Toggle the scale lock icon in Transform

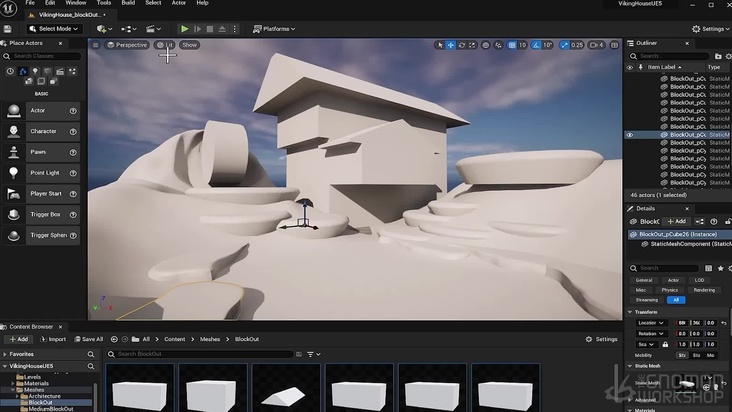[665, 344]
